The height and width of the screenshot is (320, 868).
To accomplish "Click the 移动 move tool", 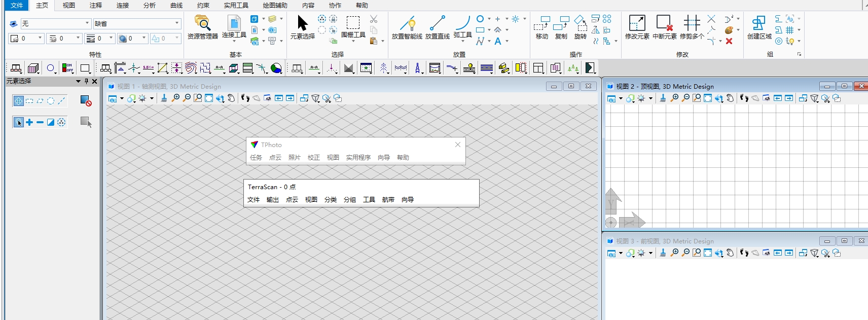I will (541, 27).
